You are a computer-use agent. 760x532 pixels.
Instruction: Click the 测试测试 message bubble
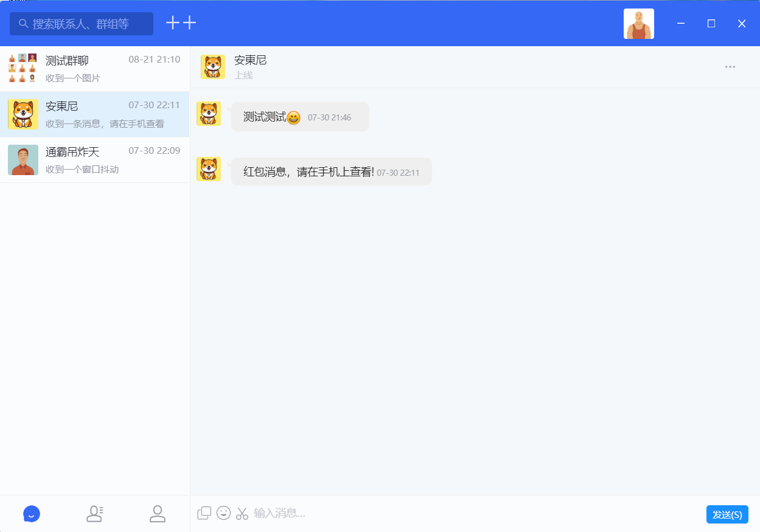click(299, 117)
